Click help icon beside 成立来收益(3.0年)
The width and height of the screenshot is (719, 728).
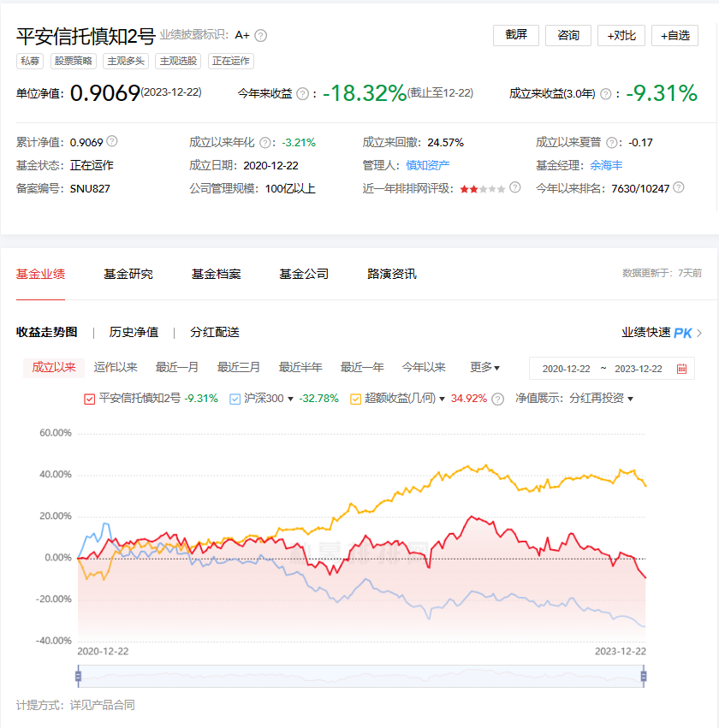(606, 94)
